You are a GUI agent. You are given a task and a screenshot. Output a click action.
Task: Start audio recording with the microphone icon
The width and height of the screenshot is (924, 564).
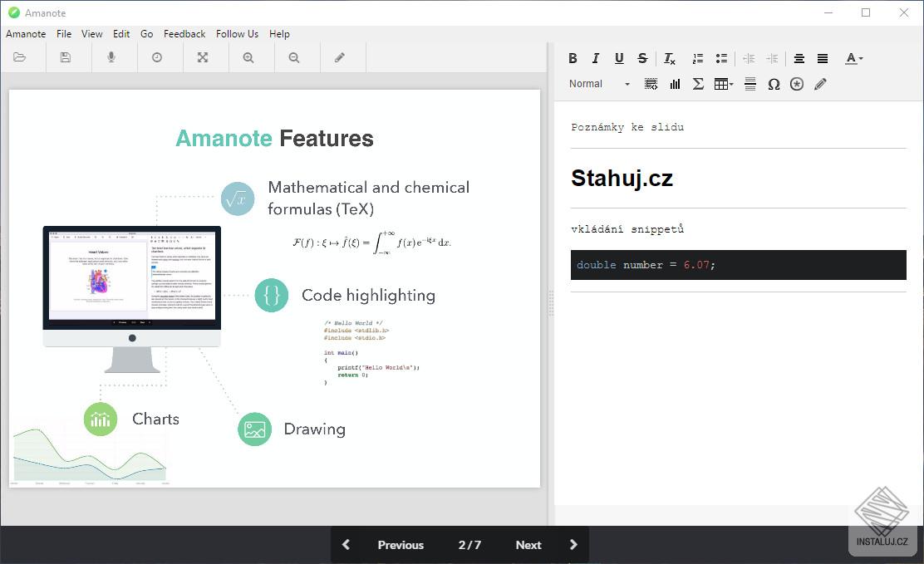click(x=111, y=57)
